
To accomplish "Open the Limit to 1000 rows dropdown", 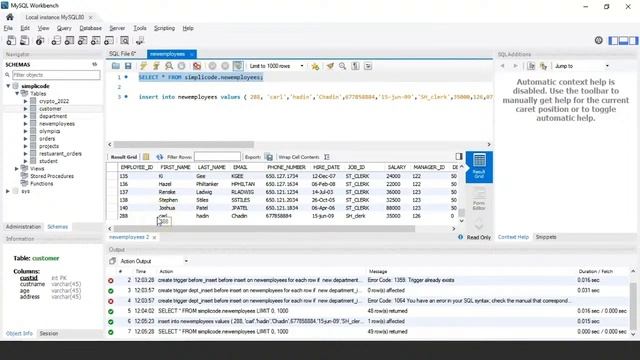I will pyautogui.click(x=276, y=66).
